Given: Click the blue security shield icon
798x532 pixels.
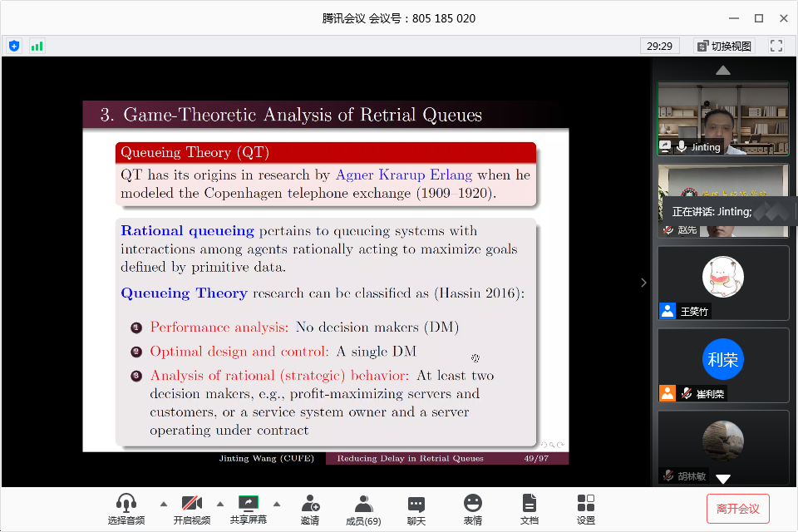Looking at the screenshot, I should [x=14, y=47].
